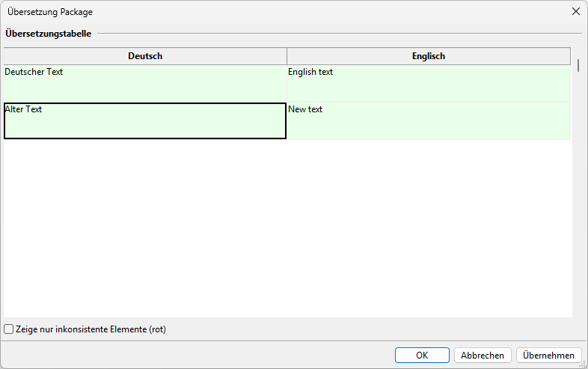Click the Deutsch column header
The height and width of the screenshot is (369, 588).
click(145, 56)
